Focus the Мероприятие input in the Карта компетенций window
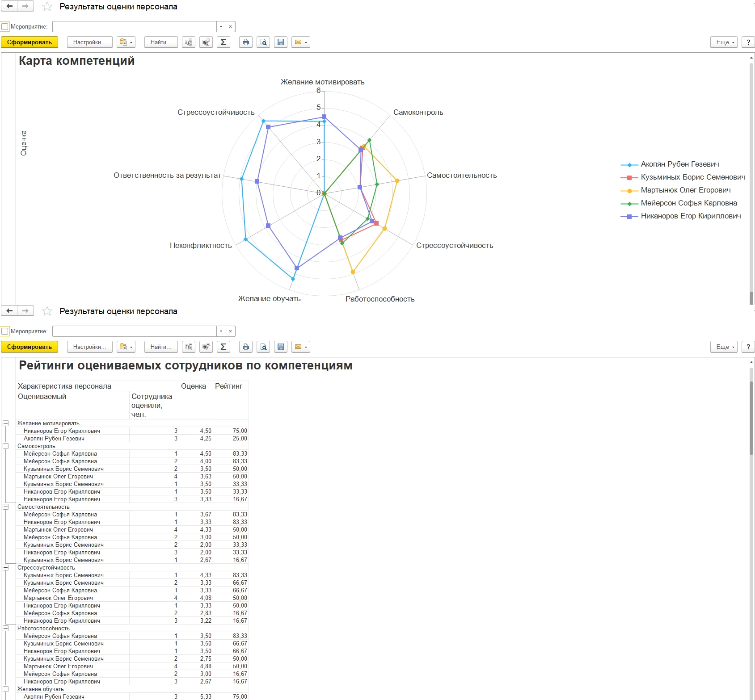 pos(135,27)
